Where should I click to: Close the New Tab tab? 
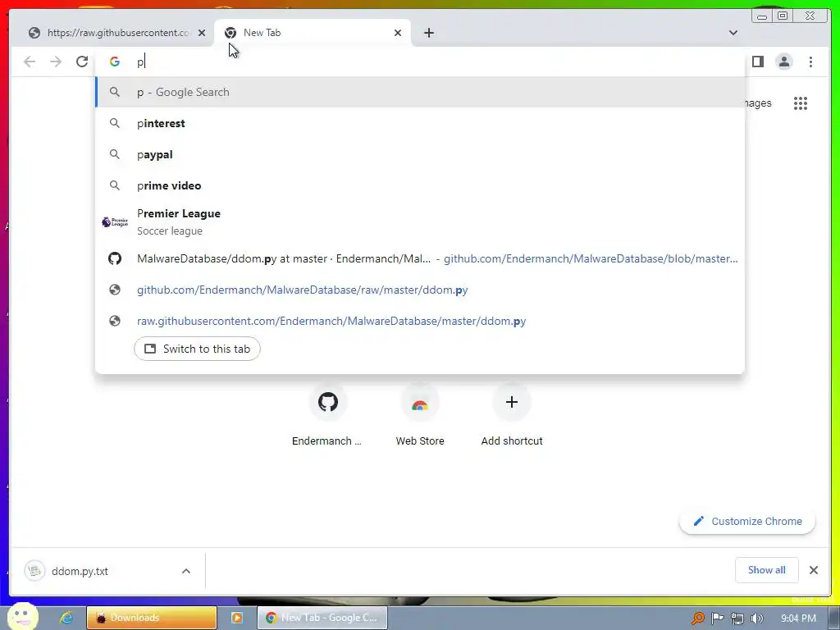(x=398, y=33)
